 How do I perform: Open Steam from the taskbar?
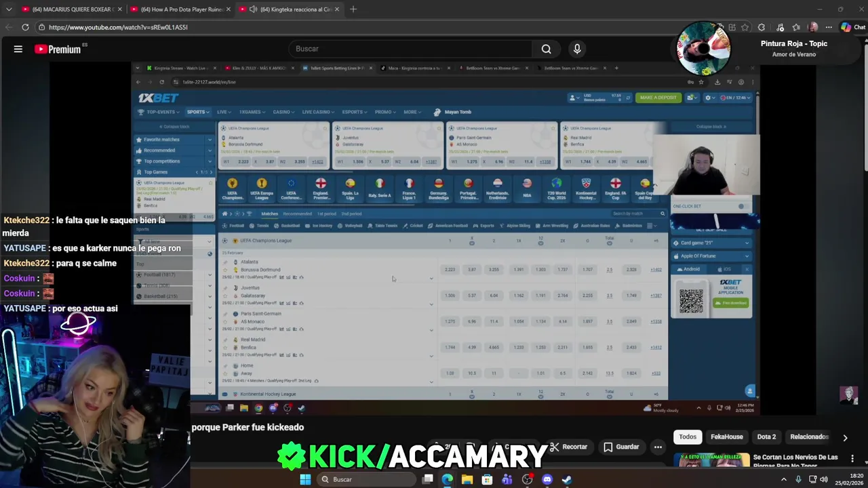point(567,479)
